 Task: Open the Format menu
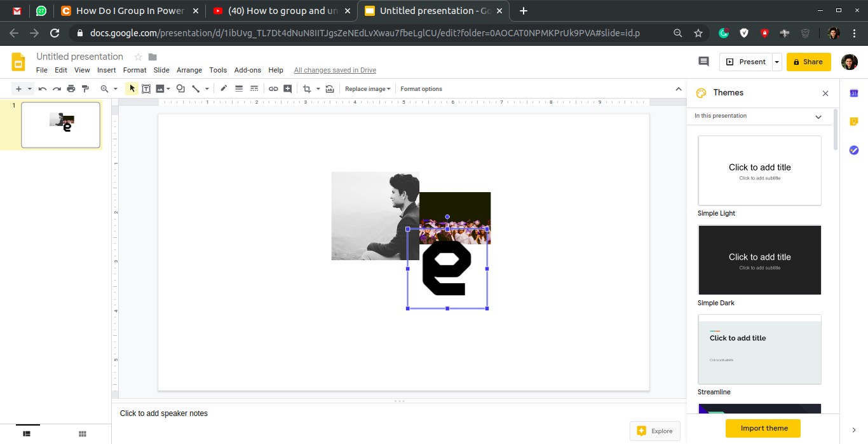(135, 70)
